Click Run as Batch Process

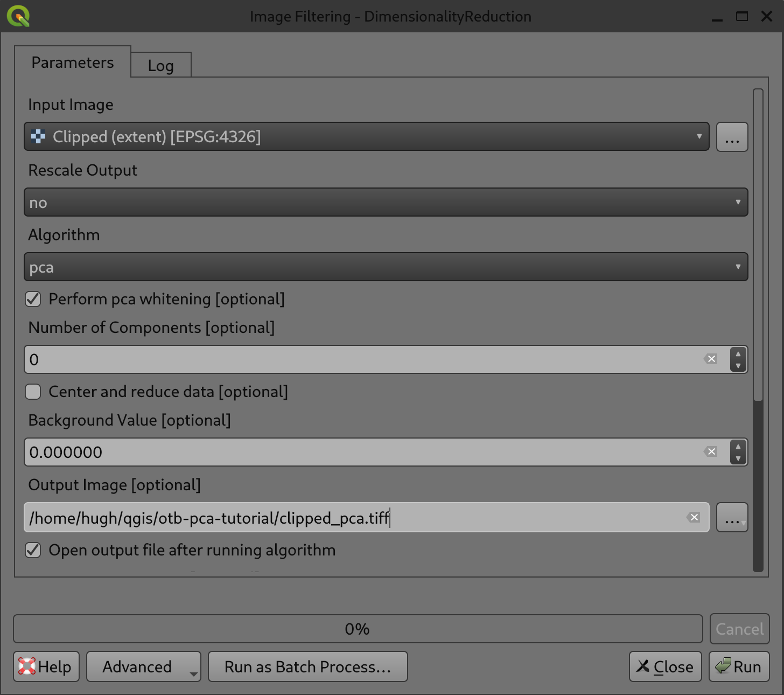pos(307,666)
